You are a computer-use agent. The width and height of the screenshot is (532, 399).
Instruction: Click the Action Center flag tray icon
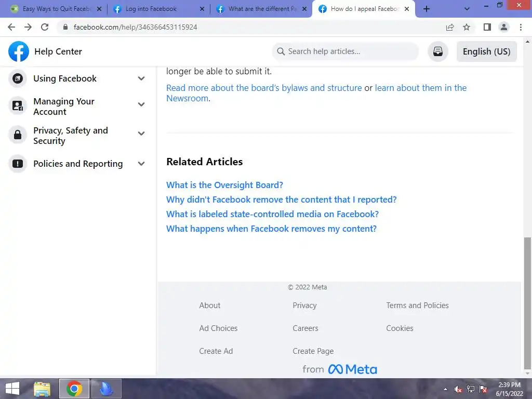483,389
